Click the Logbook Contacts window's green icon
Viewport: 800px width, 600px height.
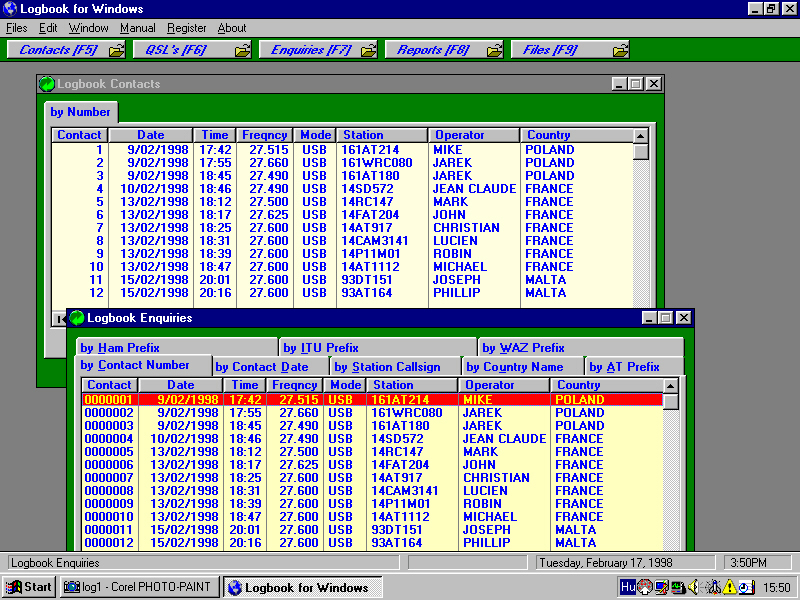coord(47,84)
